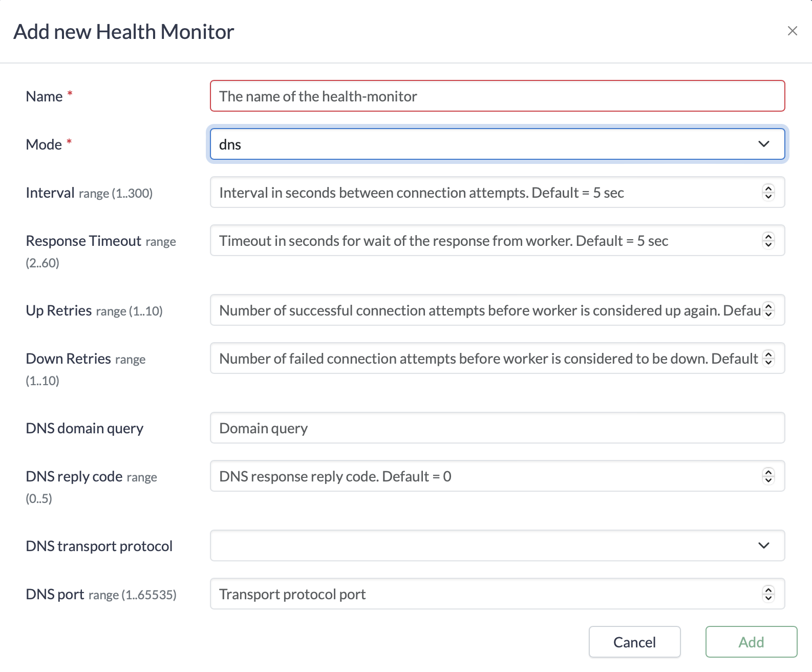The width and height of the screenshot is (812, 672).
Task: Click the DNS reply code input field
Action: point(486,476)
